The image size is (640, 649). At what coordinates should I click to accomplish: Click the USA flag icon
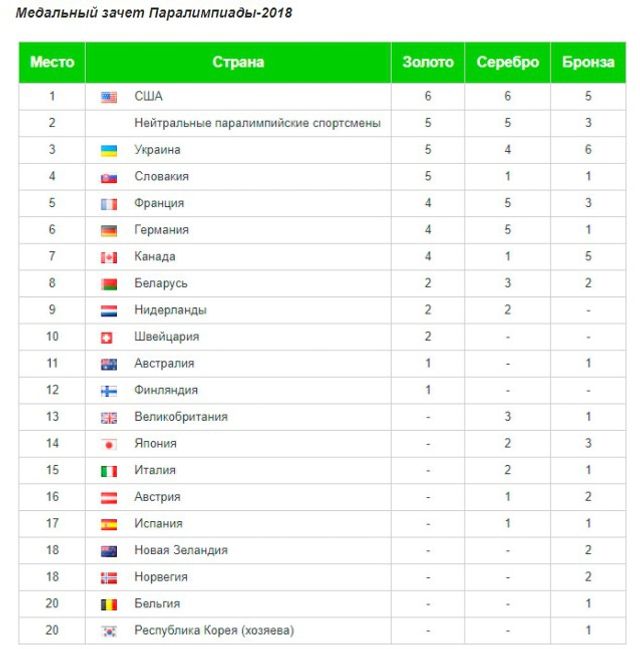(x=109, y=97)
